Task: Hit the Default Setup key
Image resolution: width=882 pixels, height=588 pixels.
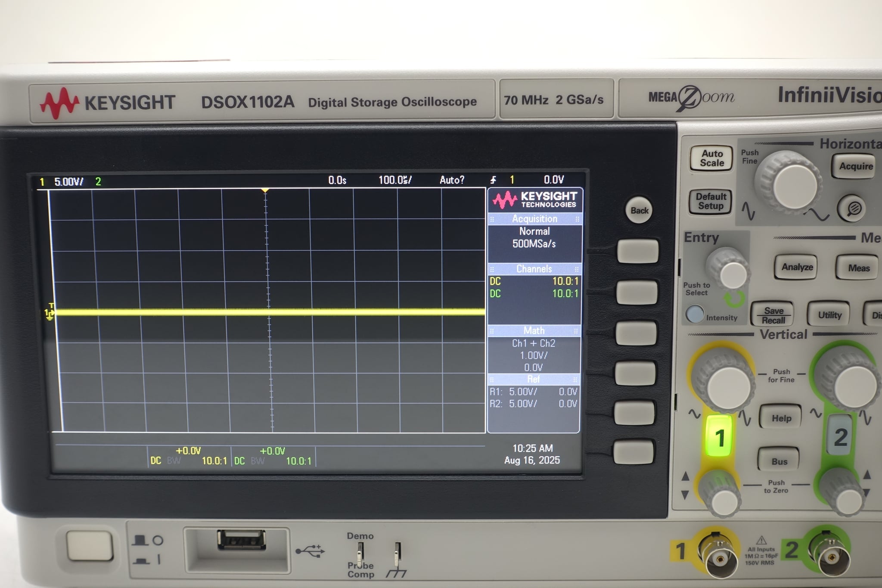Action: coord(711,201)
